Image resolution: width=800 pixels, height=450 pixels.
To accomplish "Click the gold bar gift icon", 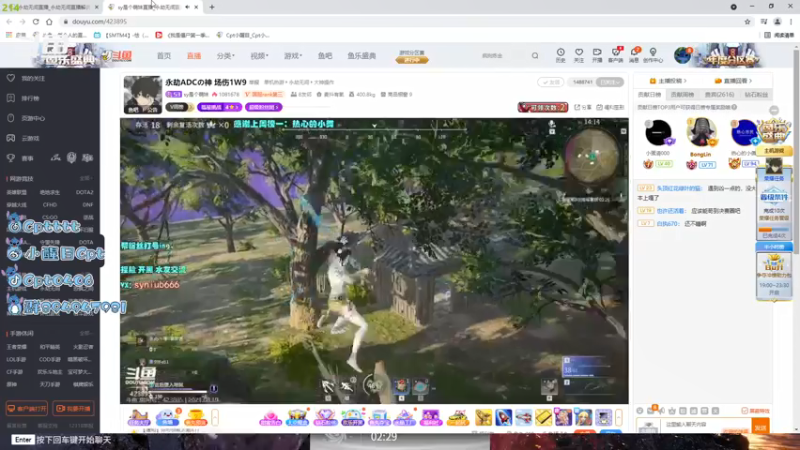I will coord(543,418).
